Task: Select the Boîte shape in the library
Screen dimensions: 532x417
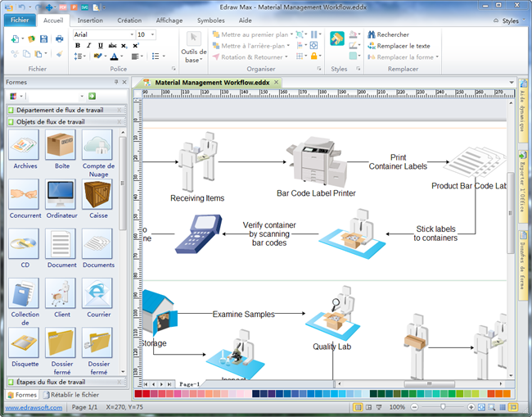Action: pyautogui.click(x=61, y=146)
